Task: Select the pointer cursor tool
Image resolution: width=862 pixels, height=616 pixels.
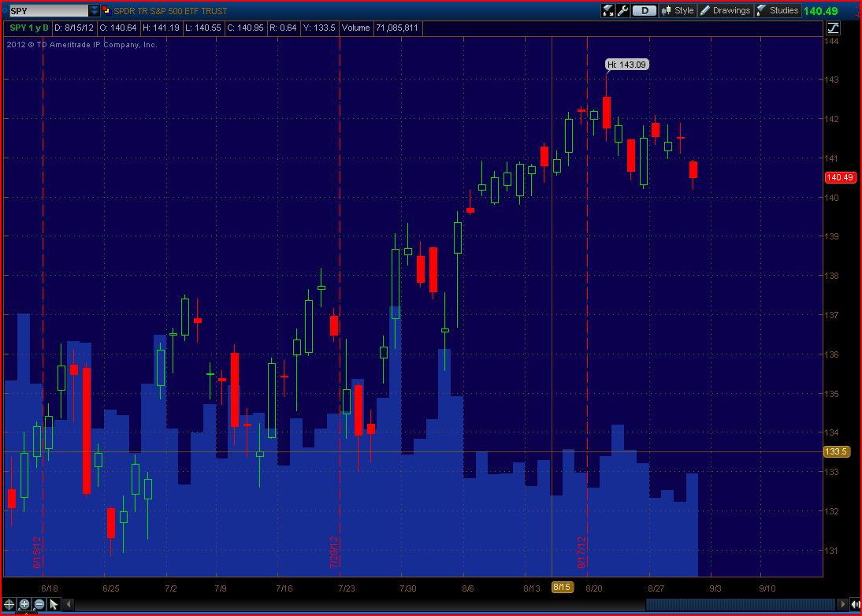Action: tap(54, 604)
